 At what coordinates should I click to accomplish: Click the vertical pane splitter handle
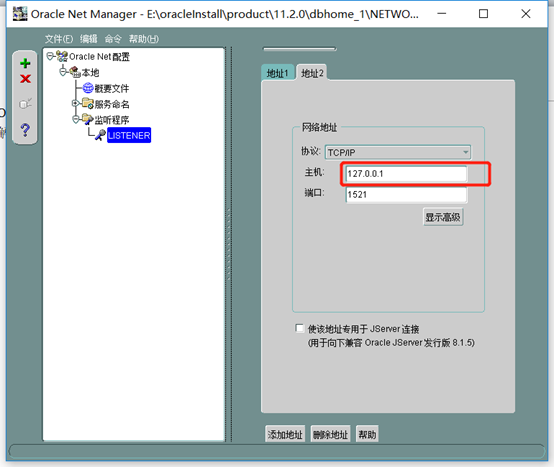229,244
